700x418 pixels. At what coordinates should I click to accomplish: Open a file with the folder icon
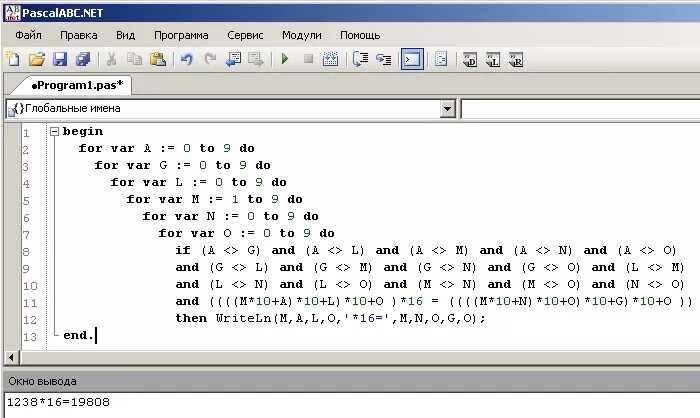[x=37, y=59]
